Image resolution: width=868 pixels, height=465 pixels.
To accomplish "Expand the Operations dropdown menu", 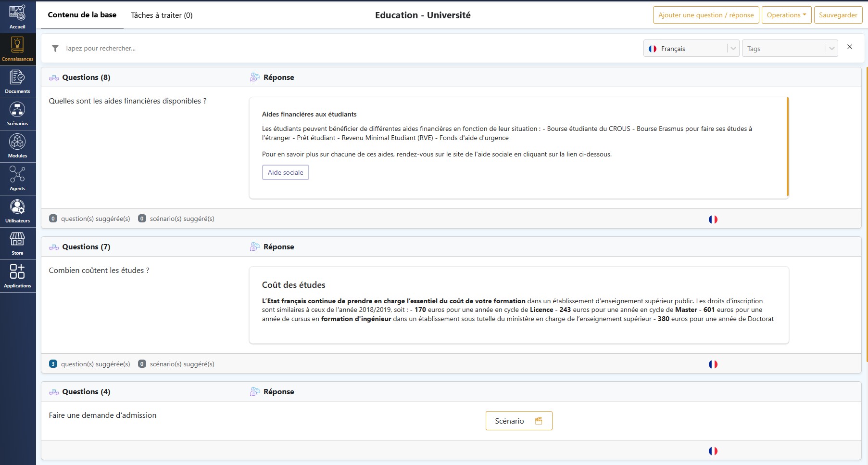I will 786,15.
